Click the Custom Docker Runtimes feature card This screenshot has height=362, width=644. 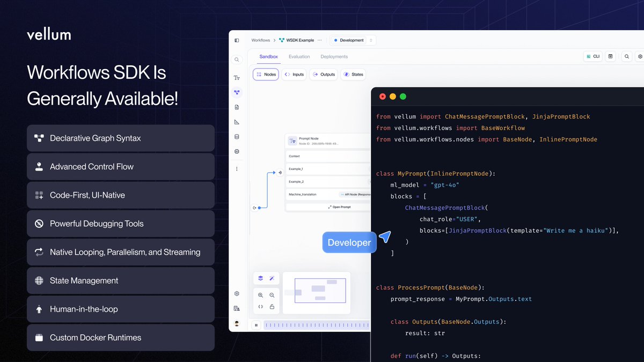(x=121, y=337)
